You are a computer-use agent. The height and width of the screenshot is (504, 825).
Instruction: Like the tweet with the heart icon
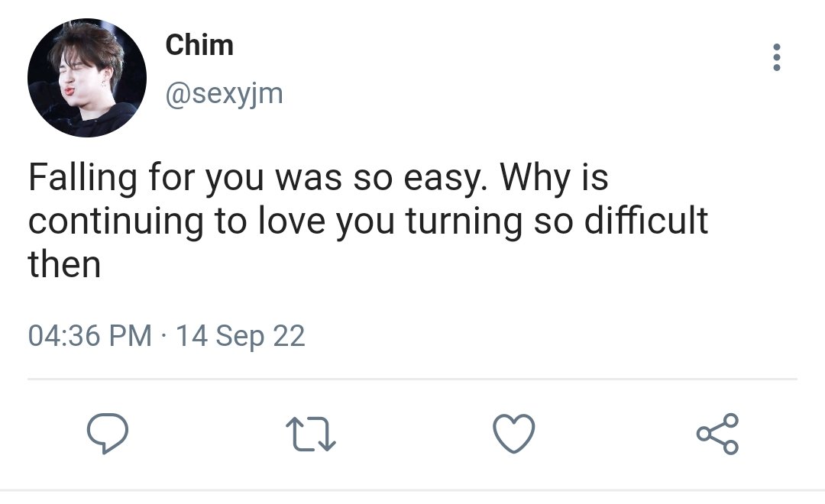tap(514, 434)
